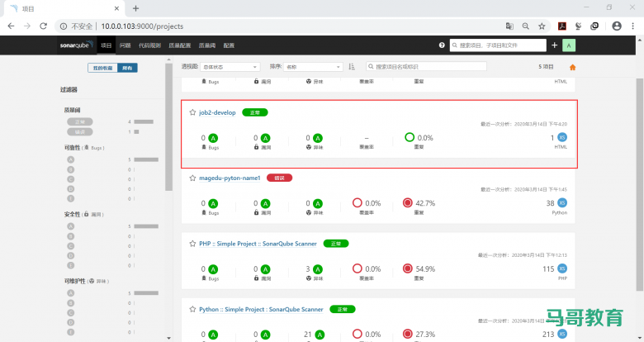644x342 pixels.
Task: Open 项目 in the top navigation
Action: point(107,45)
